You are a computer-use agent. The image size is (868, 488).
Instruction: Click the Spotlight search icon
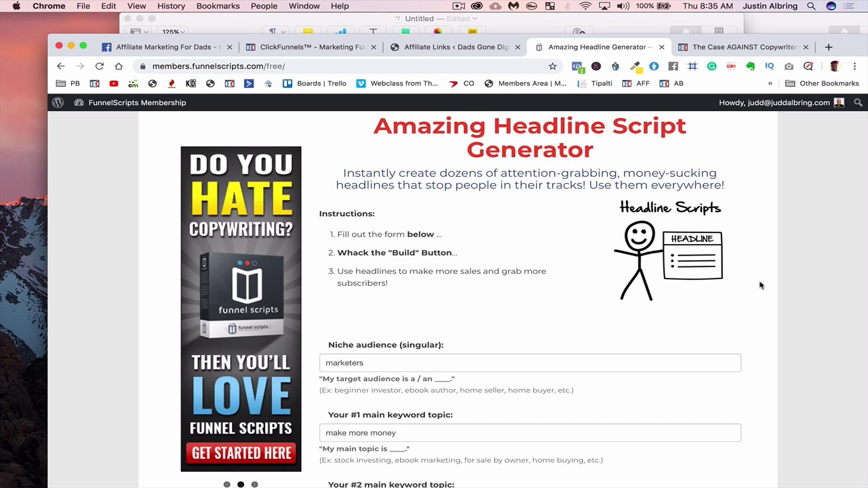point(811,6)
